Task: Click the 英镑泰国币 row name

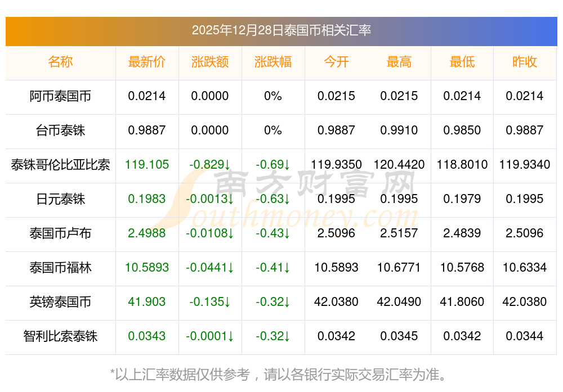Action: (x=60, y=302)
